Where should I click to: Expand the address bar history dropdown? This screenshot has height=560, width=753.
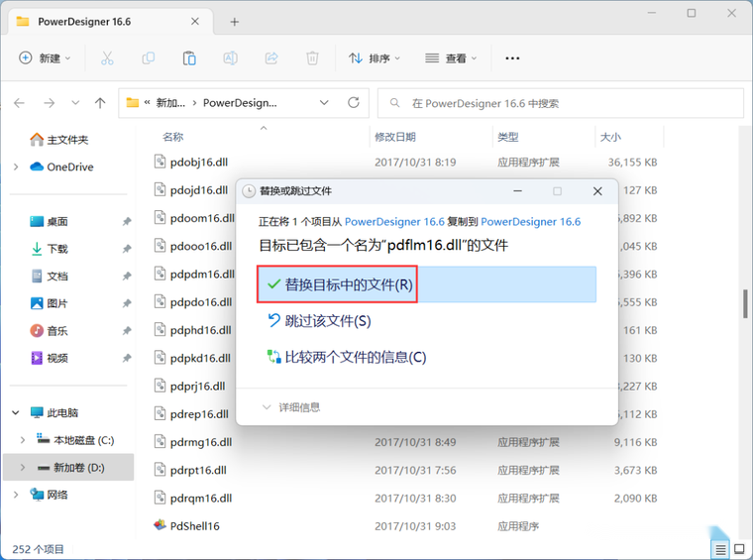click(x=324, y=103)
